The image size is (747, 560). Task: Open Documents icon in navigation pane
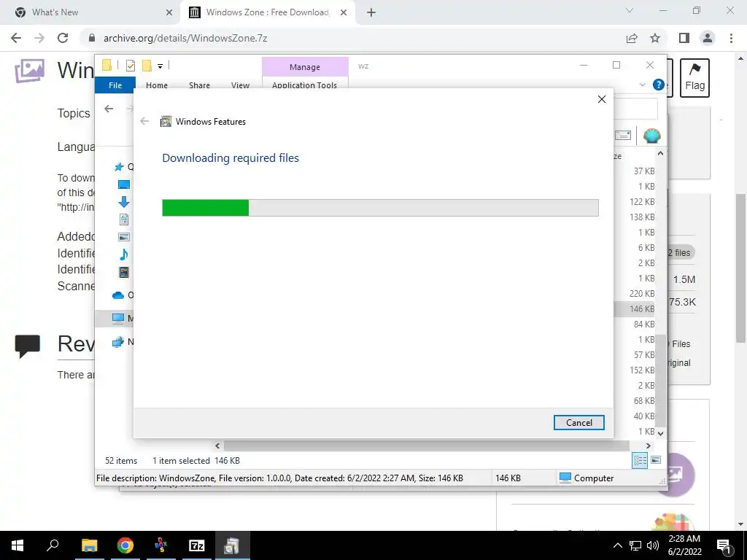pos(123,219)
